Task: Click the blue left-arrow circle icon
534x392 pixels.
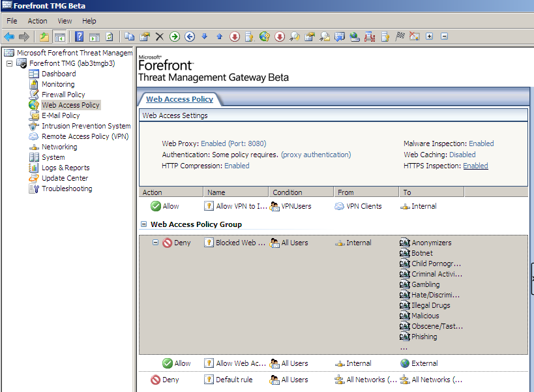Action: (x=190, y=37)
